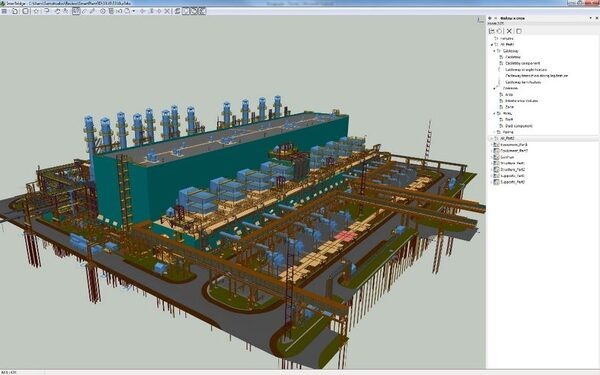Click the first icon in the side panel toolbar
This screenshot has height=375, width=600.
492,31
